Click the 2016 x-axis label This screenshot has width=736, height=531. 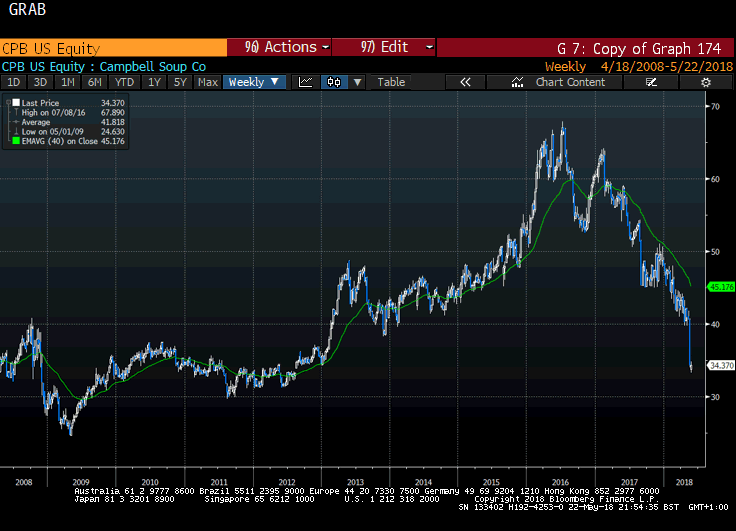(560, 482)
